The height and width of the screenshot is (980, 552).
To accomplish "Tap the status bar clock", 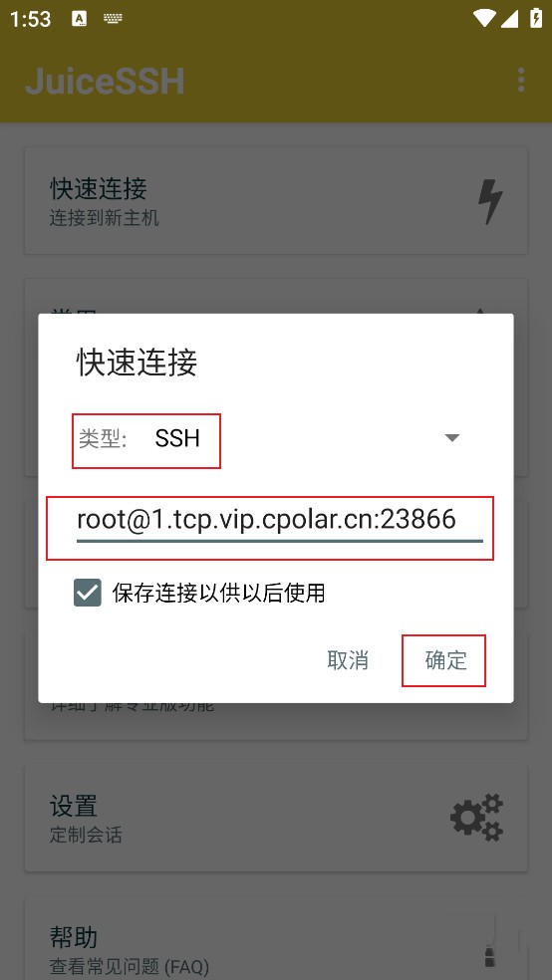I will pos(31,19).
